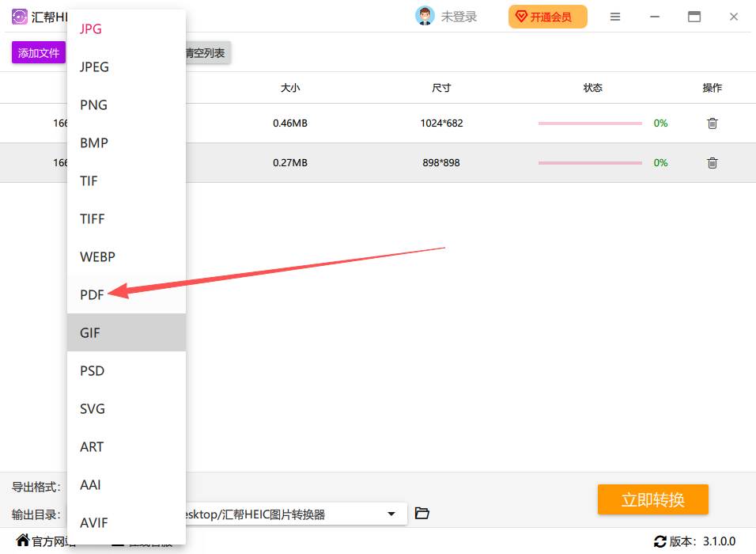Select TIFF format option

click(x=127, y=218)
